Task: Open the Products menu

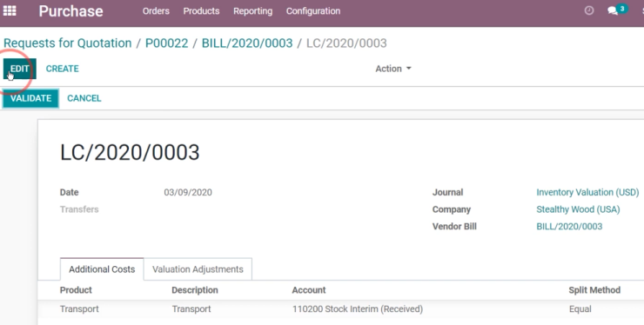Action: click(201, 11)
